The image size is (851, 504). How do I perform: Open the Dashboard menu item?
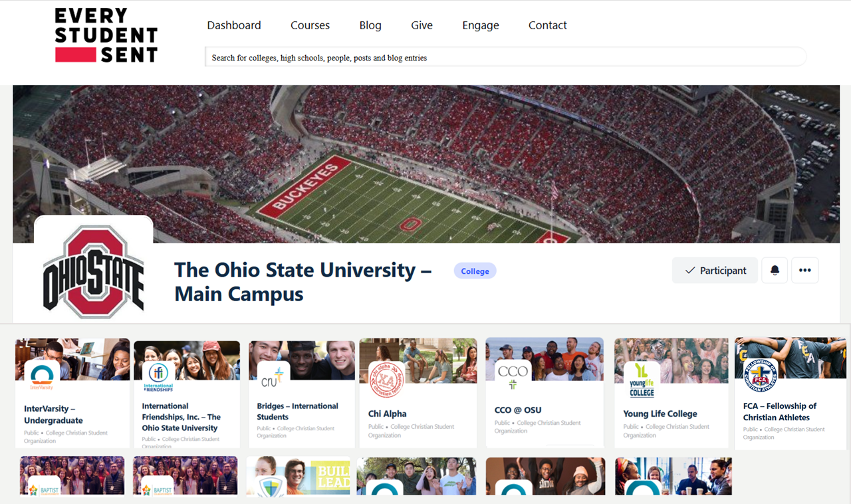pos(234,25)
